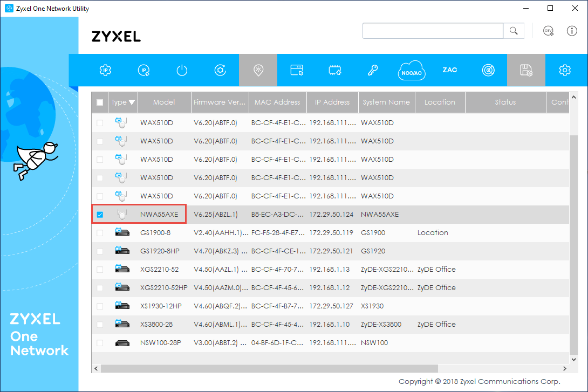Viewport: 588px width, 392px height.
Task: Click the Export CSV icon
Action: 549,31
